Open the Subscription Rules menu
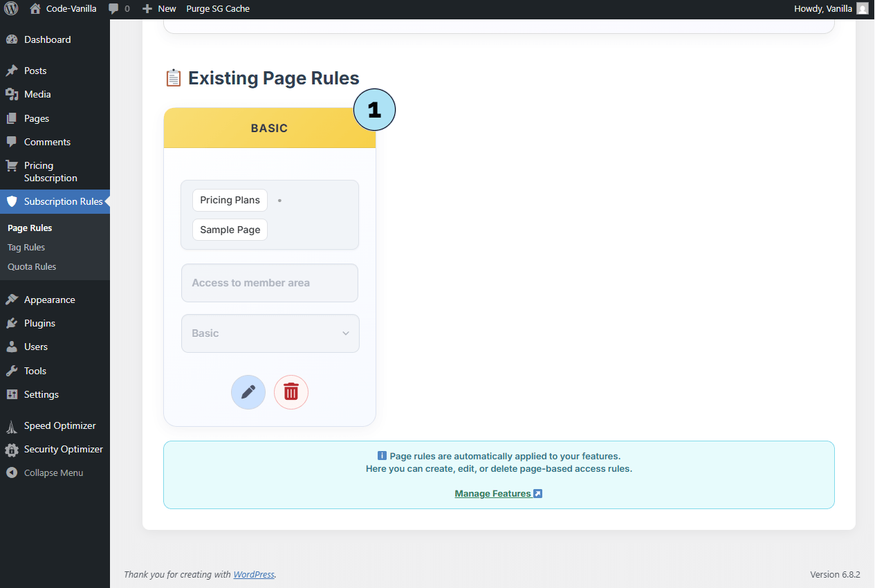This screenshot has height=588, width=875. point(63,201)
